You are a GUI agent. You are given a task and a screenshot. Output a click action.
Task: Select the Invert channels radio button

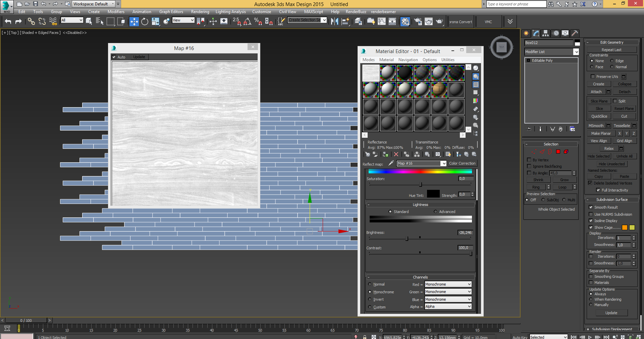pos(370,299)
